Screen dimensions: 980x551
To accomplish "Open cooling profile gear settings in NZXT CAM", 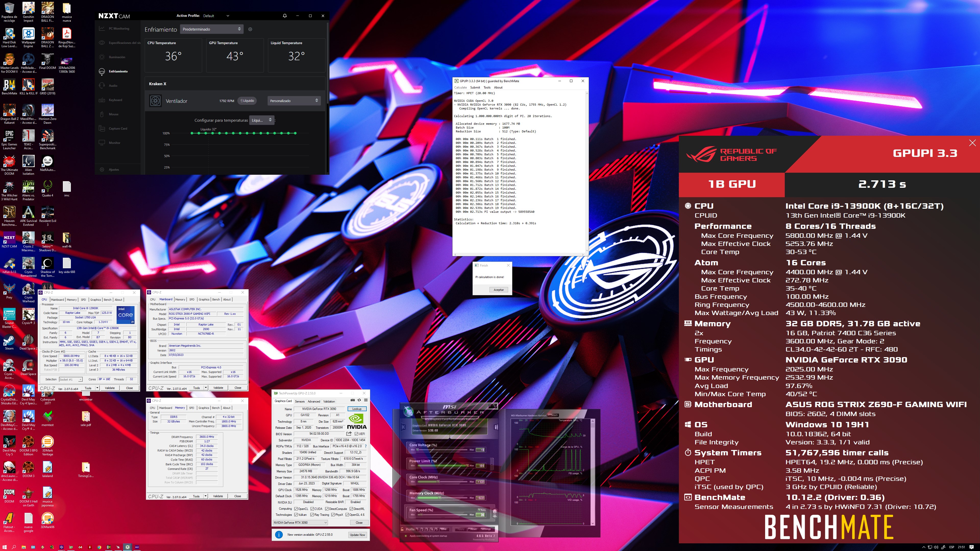I will point(250,29).
